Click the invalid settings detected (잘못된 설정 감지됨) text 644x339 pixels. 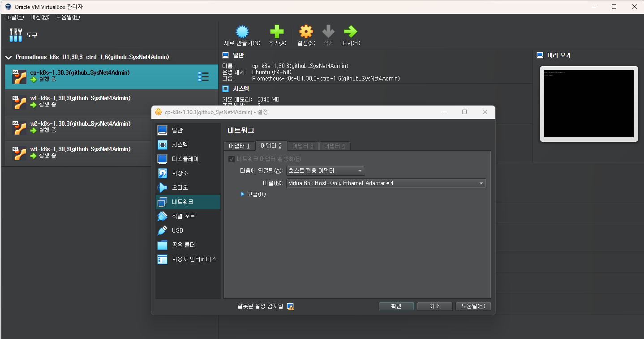[x=260, y=306]
